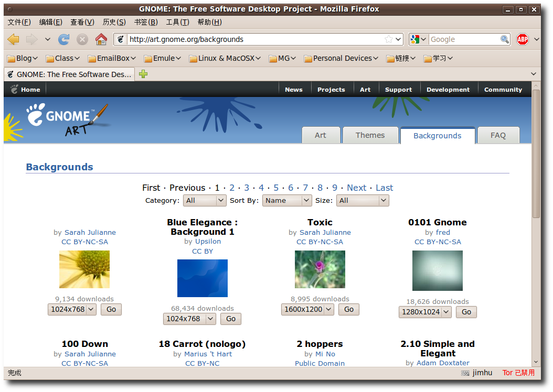Reload the current page
The height and width of the screenshot is (392, 553).
point(64,39)
